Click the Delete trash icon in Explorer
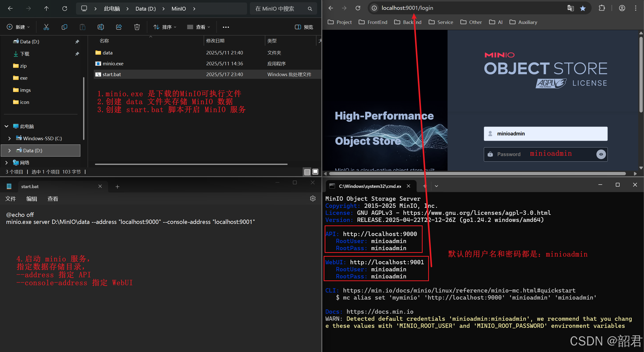644x352 pixels. [137, 27]
